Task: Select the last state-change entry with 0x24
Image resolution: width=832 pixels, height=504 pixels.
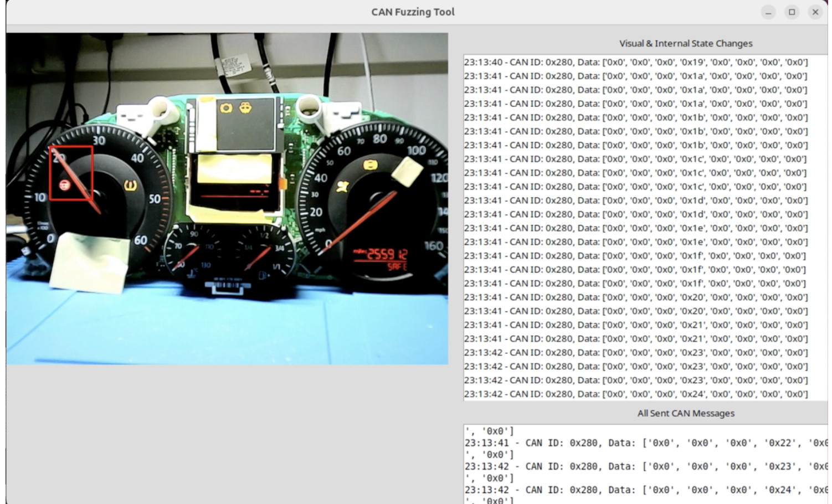Action: point(635,394)
